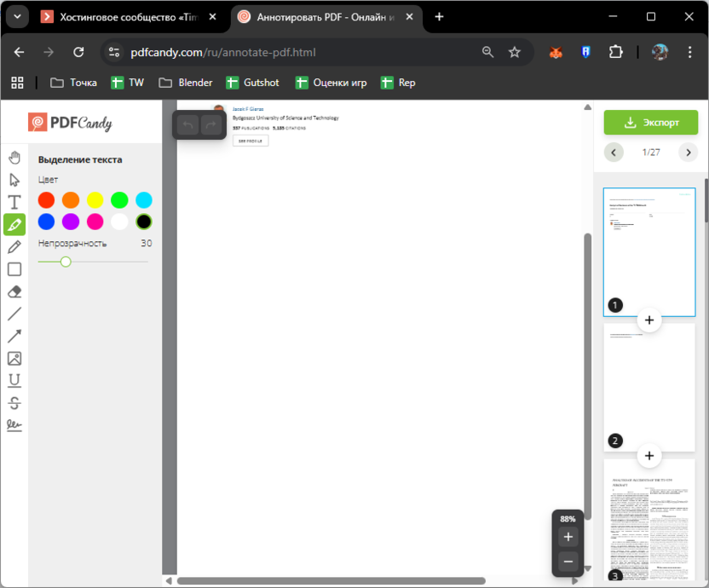Select the Rectangle shape tool
Image resolution: width=709 pixels, height=588 pixels.
[x=14, y=269]
